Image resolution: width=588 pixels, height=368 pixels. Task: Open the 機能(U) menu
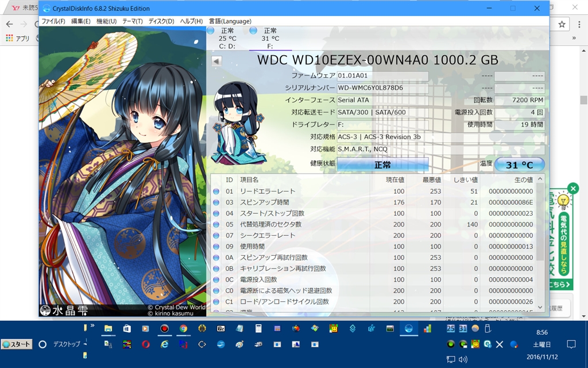[x=106, y=21]
